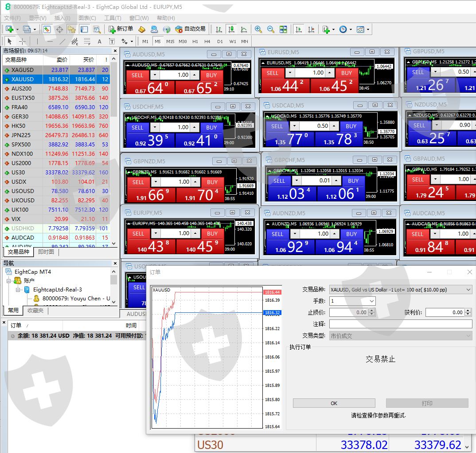The image size is (476, 453).
Task: Select the crosshair cursor tool
Action: click(x=22, y=41)
